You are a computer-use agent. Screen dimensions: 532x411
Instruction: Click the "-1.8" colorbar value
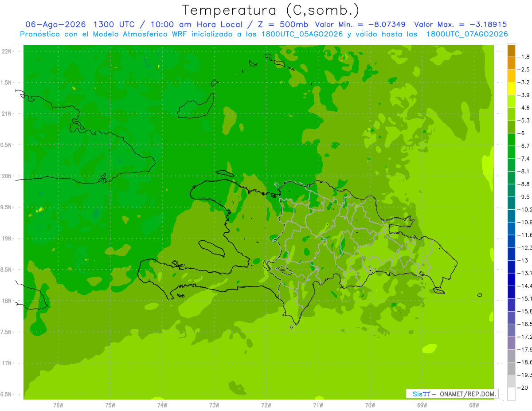[524, 57]
